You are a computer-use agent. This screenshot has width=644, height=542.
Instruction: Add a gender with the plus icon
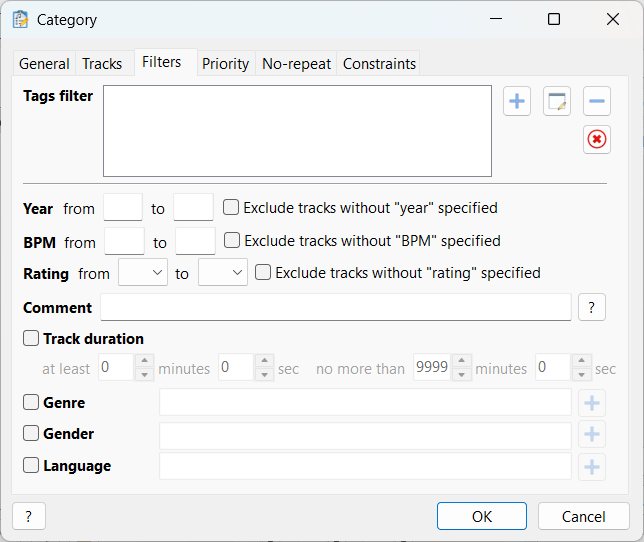coord(591,434)
